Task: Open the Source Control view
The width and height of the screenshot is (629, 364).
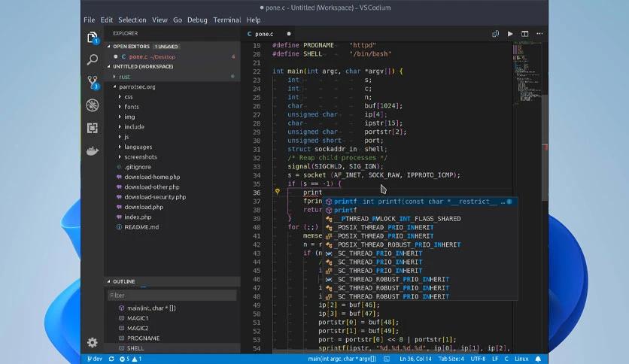Action: (x=93, y=82)
